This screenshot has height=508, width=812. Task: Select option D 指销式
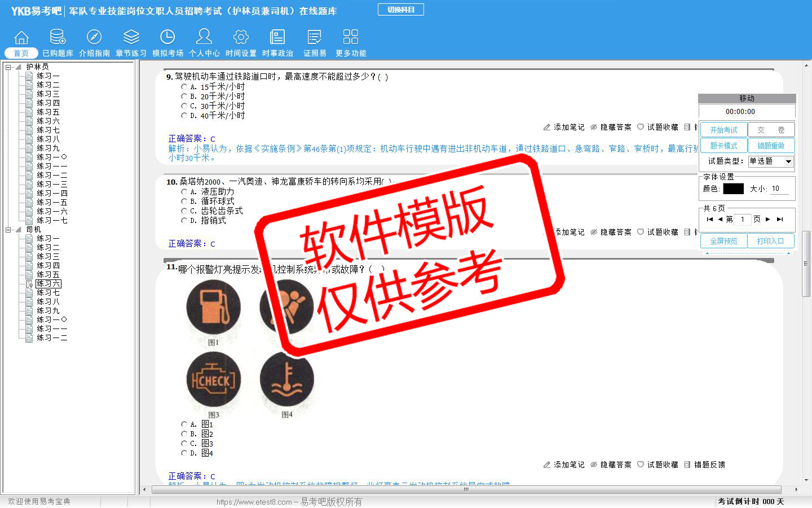[184, 221]
